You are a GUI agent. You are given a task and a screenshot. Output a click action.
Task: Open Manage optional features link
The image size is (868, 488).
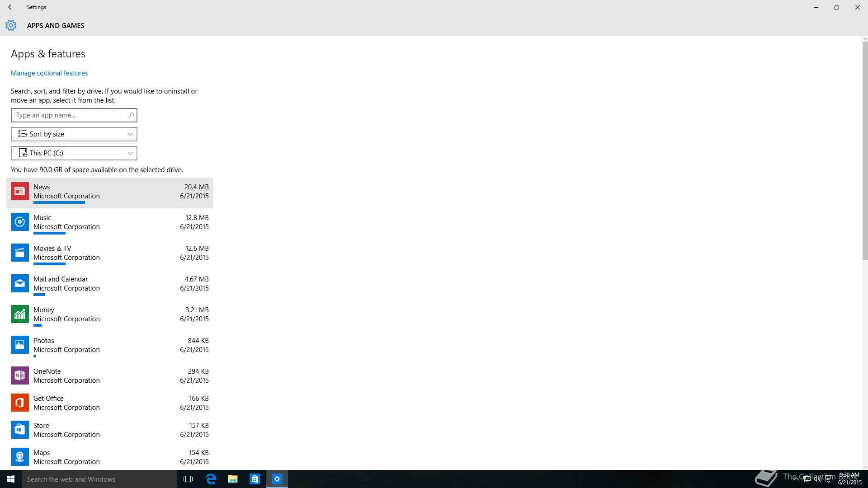(49, 73)
